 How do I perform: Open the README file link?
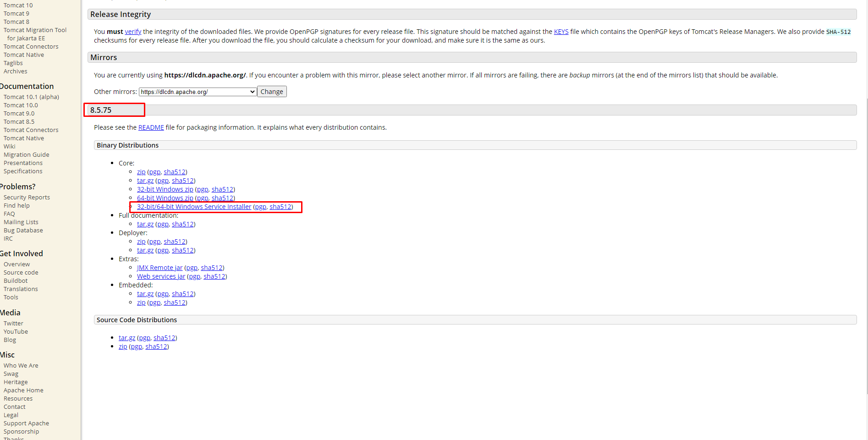tap(151, 127)
